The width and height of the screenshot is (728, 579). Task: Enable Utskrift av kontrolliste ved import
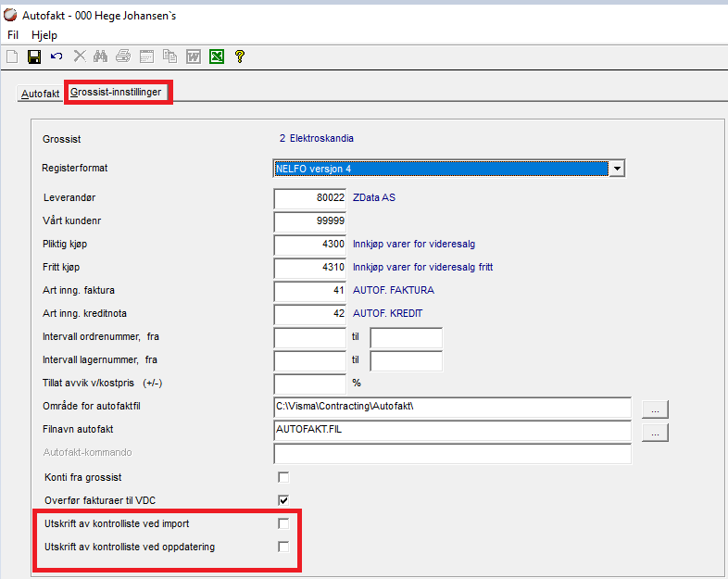click(x=283, y=523)
